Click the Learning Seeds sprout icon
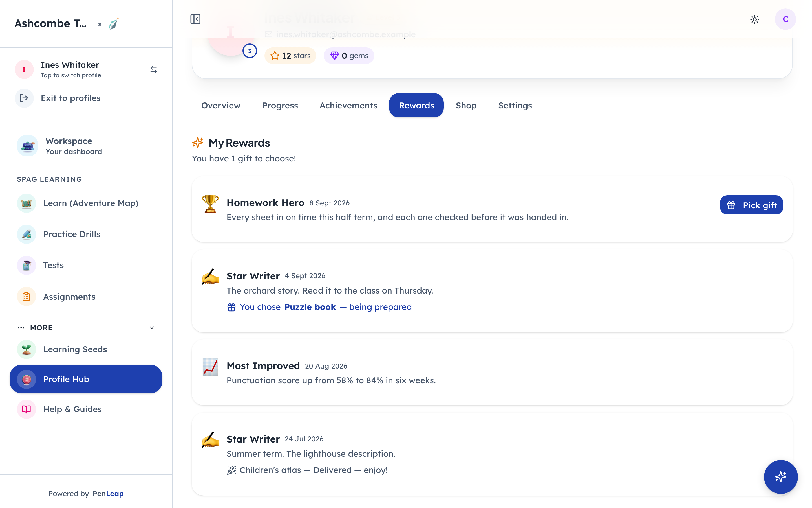 pos(27,349)
